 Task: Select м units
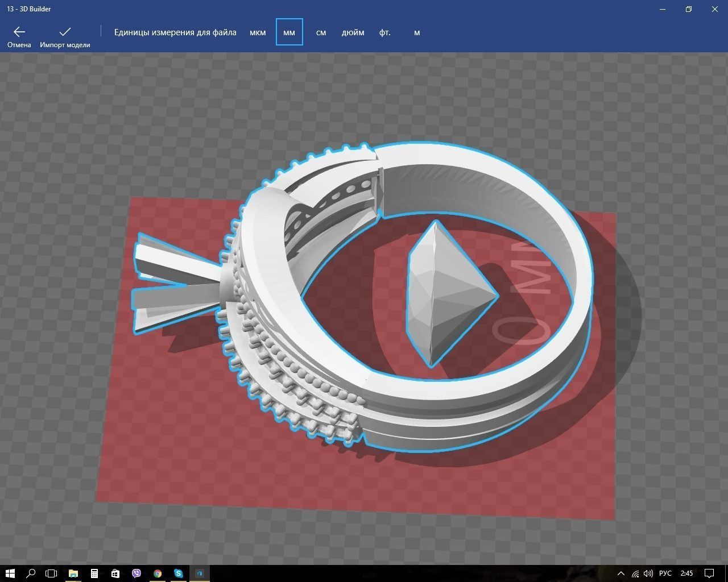(417, 32)
